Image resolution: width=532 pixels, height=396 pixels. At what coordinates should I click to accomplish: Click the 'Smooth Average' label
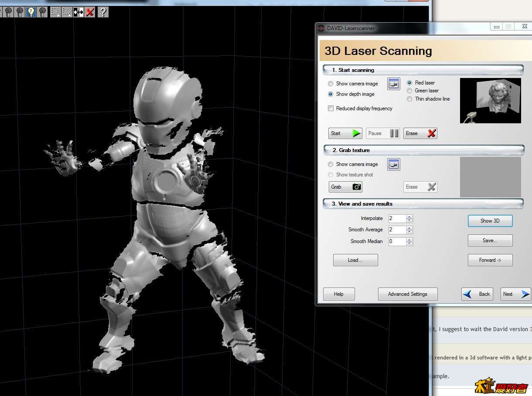click(x=365, y=230)
